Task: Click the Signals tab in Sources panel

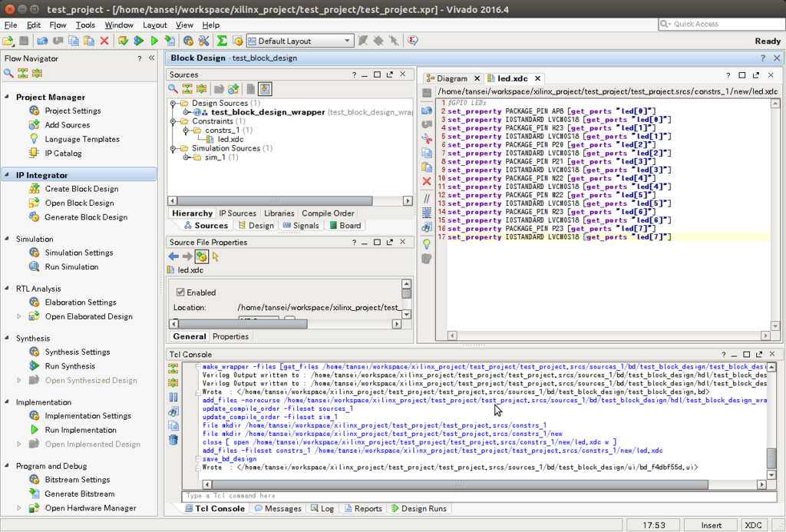Action: click(x=301, y=226)
